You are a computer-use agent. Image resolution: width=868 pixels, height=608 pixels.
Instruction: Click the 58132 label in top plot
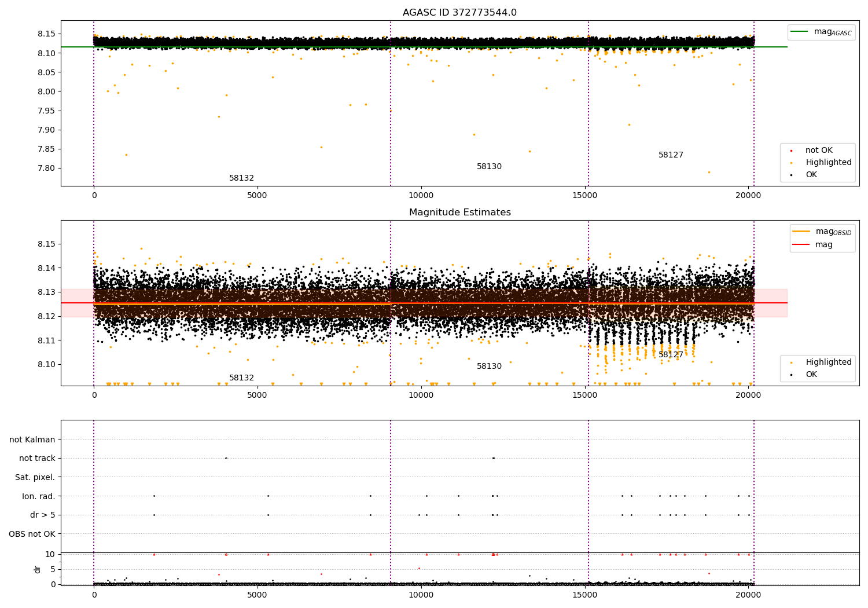tap(241, 178)
